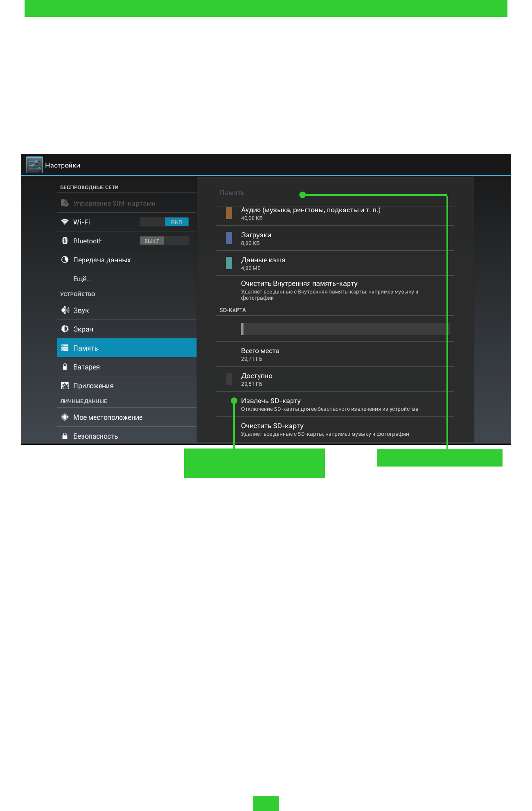Image resolution: width=532 pixels, height=811 pixels.
Task: Click the sound speaker icon
Action: coord(65,310)
